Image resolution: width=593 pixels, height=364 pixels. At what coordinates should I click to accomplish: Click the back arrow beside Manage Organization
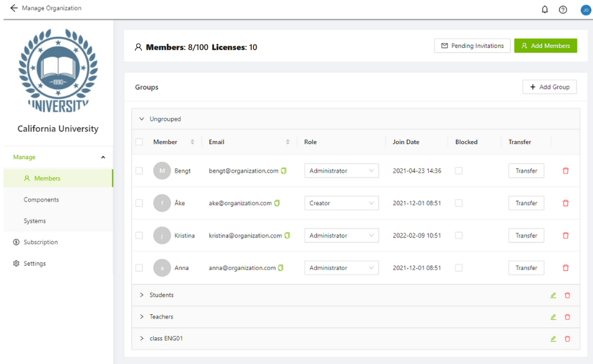(x=13, y=9)
